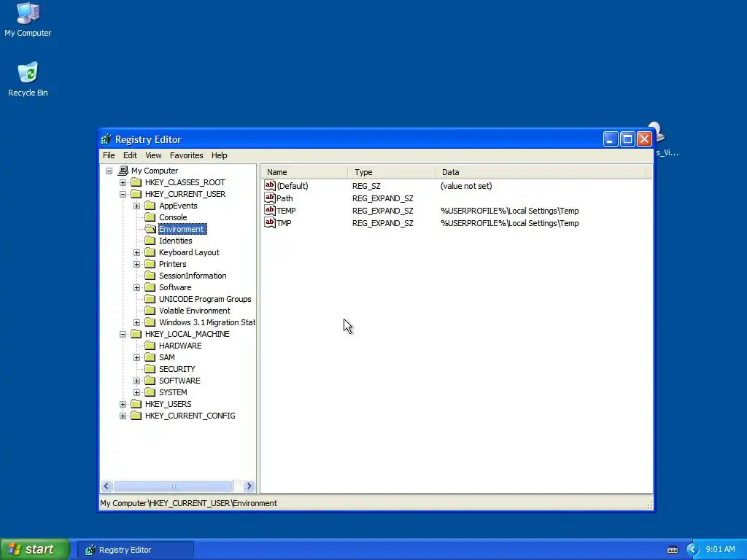Click the TMP value string icon
This screenshot has width=747, height=560.
[270, 222]
